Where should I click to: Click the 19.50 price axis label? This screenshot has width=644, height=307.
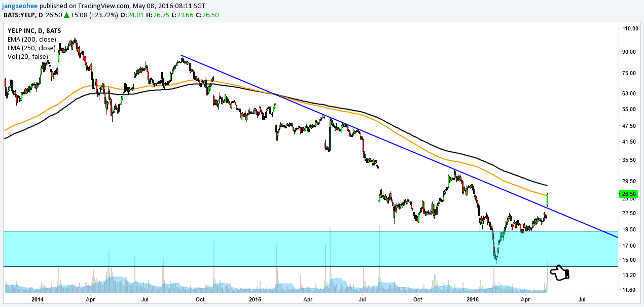click(629, 229)
